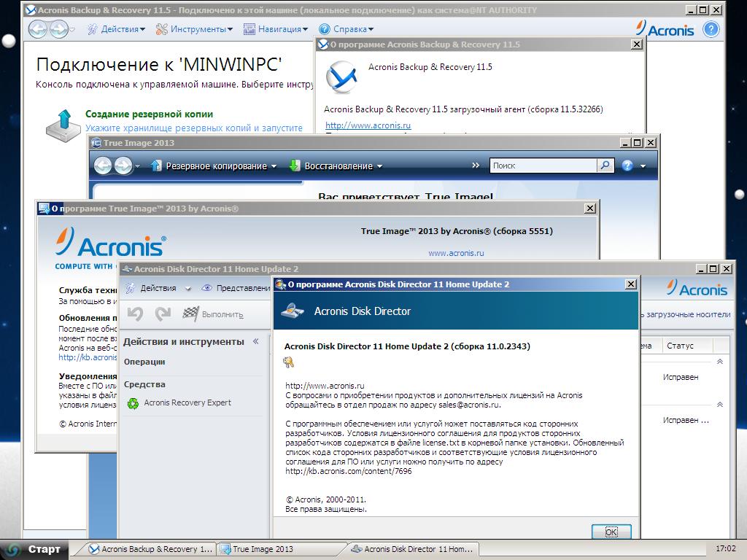Viewport: 747px width, 560px height.
Task: Open the Старт menu on the taskbar
Action: tap(35, 549)
